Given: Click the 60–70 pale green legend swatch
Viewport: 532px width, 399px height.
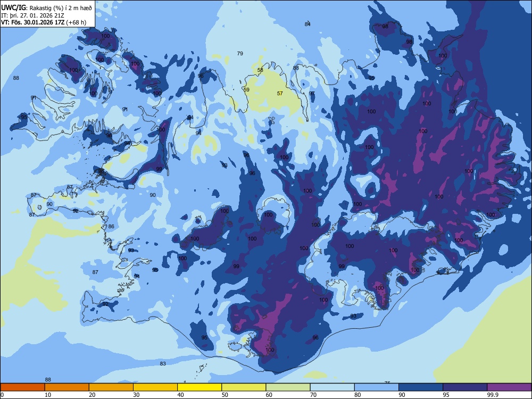Looking at the screenshot, I should (x=288, y=387).
